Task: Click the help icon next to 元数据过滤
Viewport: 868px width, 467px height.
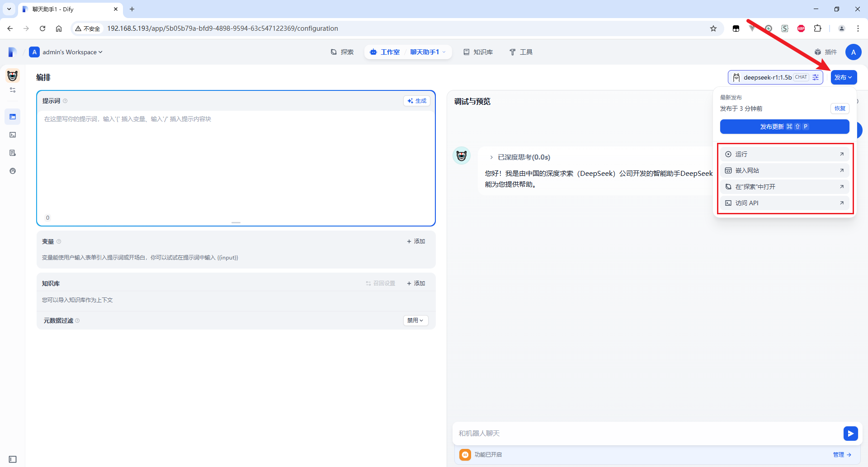Action: pos(77,321)
